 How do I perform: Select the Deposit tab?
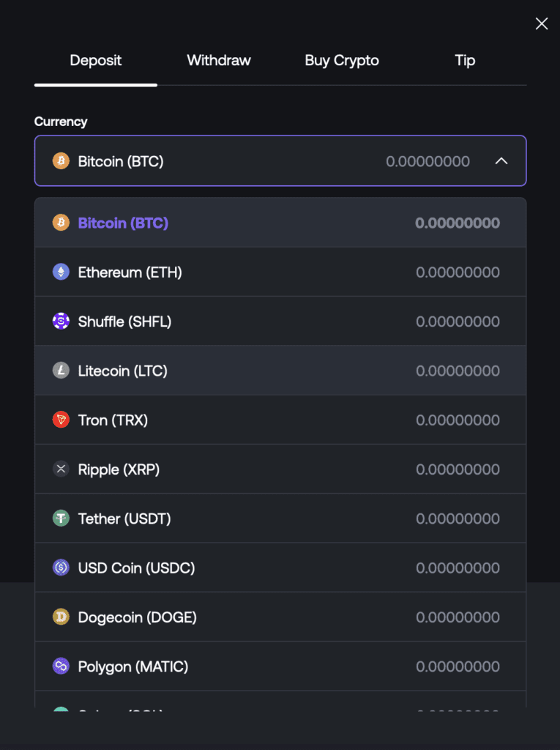click(x=96, y=60)
